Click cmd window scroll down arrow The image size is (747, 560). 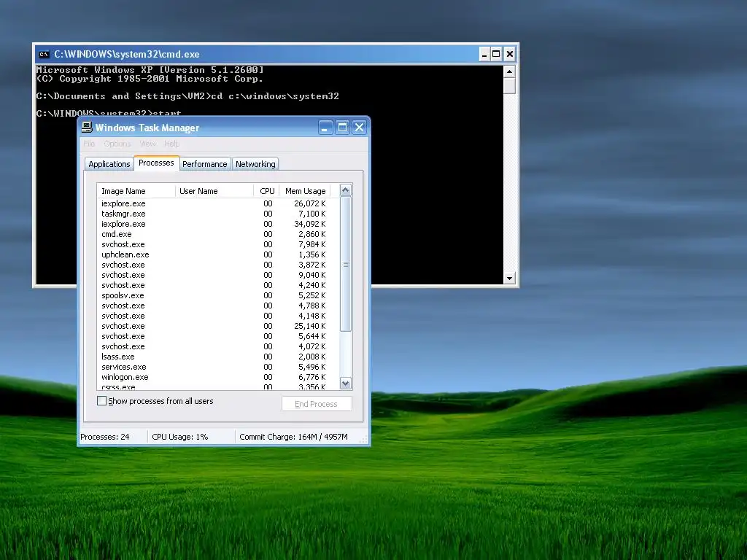(x=509, y=278)
